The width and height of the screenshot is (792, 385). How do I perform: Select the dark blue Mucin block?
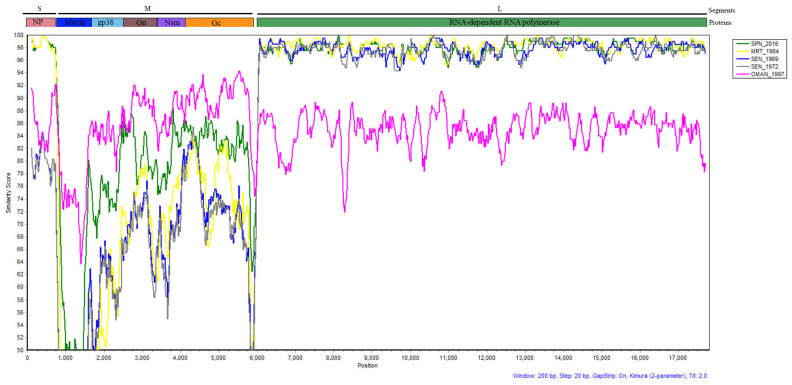74,22
